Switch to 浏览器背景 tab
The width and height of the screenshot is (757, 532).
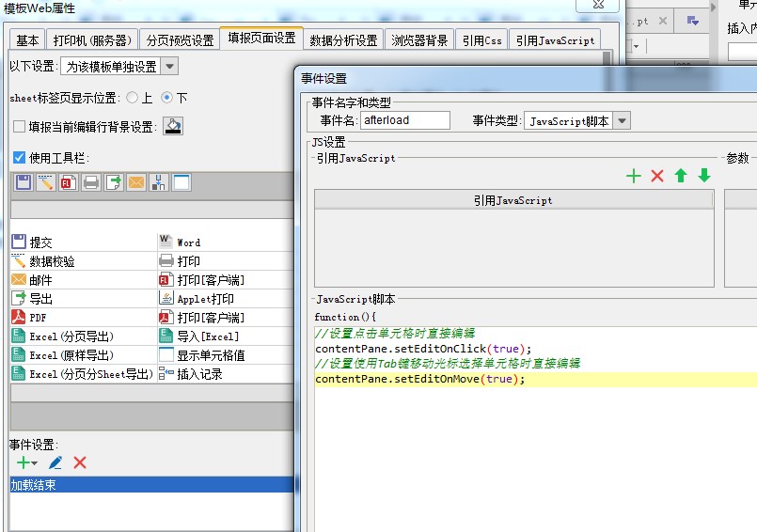pos(419,40)
